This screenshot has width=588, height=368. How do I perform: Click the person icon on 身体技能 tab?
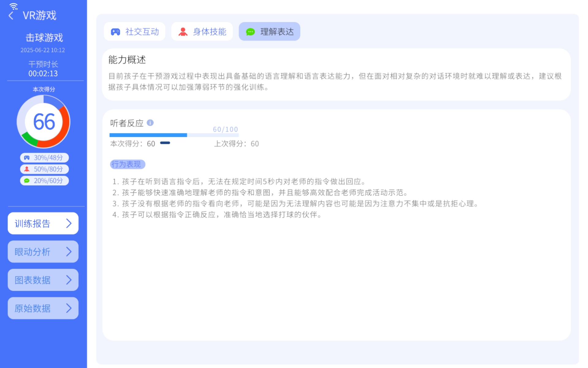(x=183, y=31)
